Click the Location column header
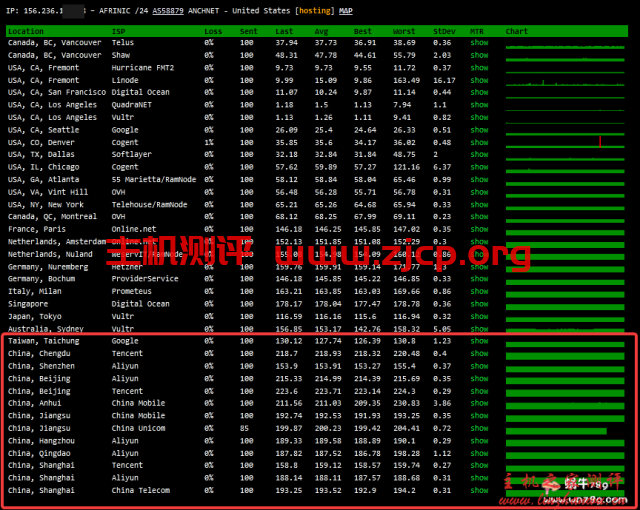 pyautogui.click(x=26, y=31)
